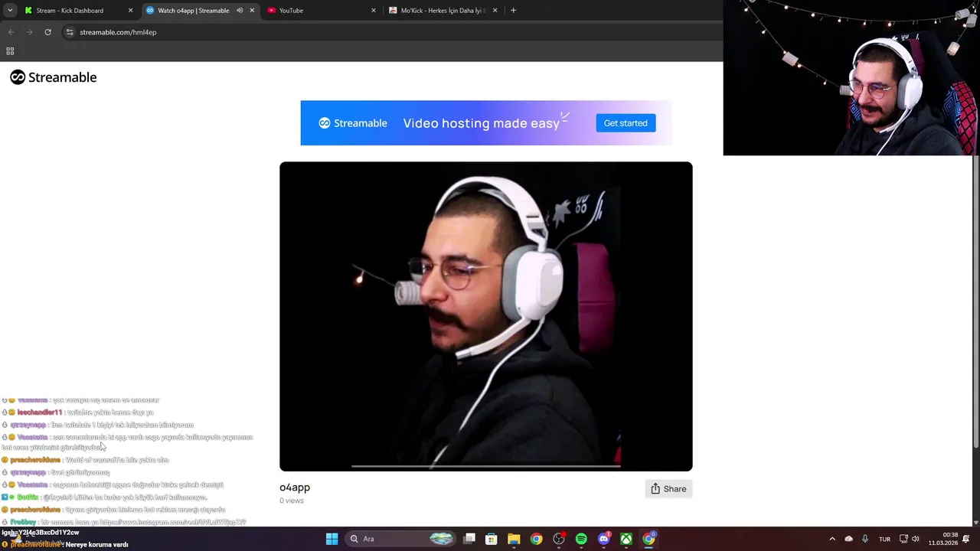
Task: Open a new browser tab
Action: [x=513, y=11]
